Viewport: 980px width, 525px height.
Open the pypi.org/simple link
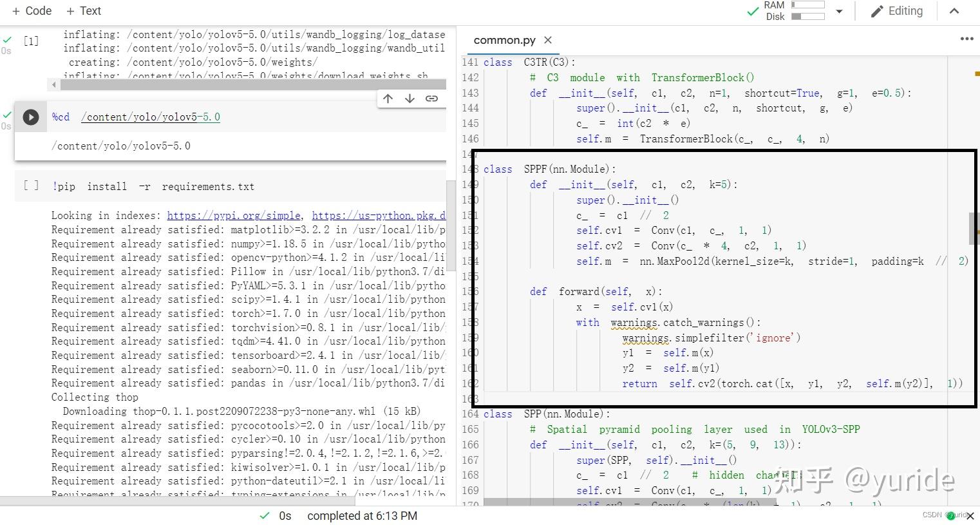(234, 216)
